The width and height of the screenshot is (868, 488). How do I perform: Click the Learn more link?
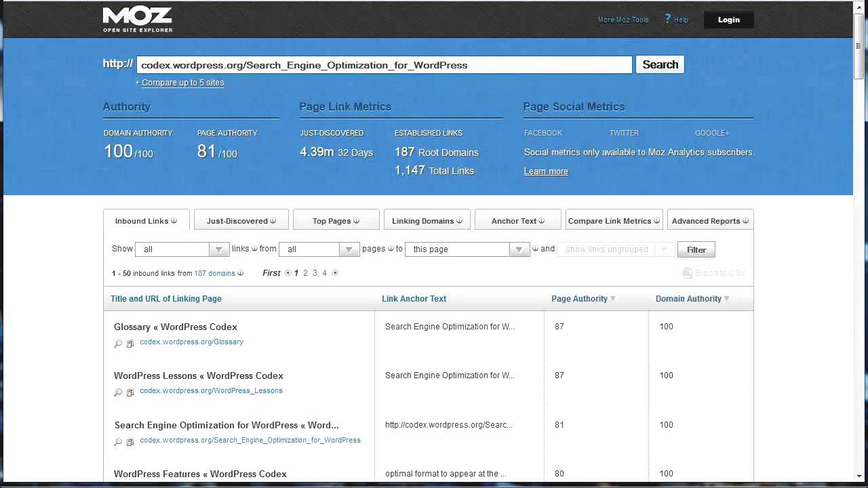[x=546, y=171]
